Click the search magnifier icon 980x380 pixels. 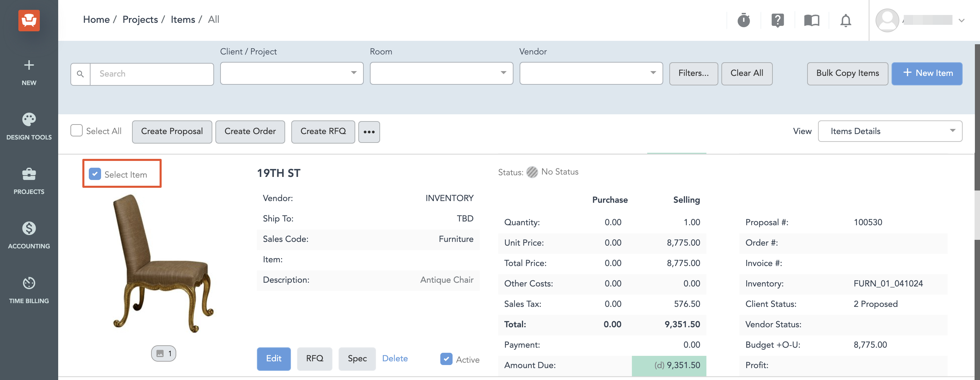pyautogui.click(x=80, y=74)
